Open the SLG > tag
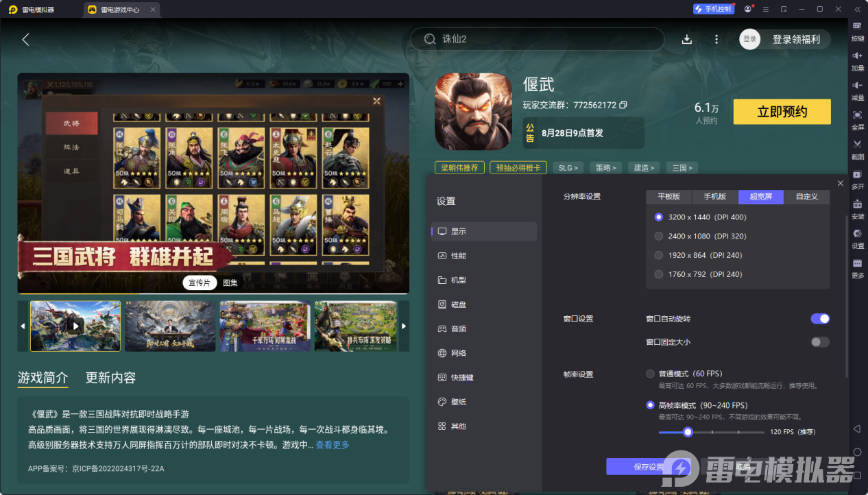Viewport: 868px width, 495px height. 568,167
